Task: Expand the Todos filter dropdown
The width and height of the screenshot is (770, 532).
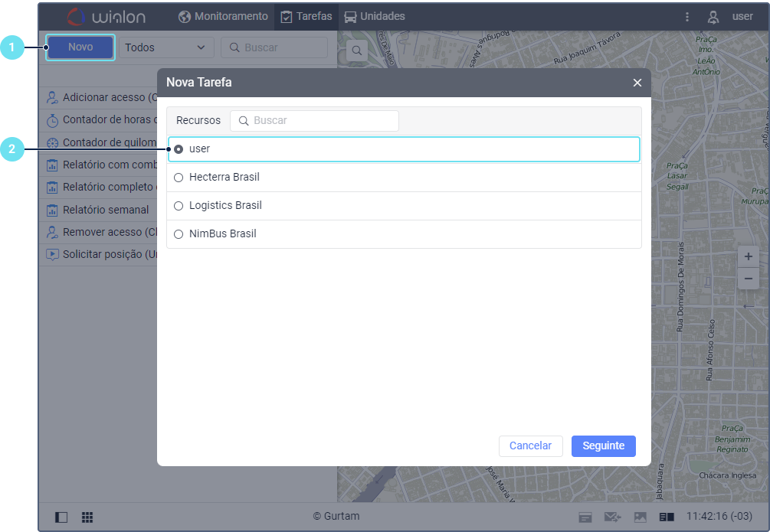Action: point(166,47)
